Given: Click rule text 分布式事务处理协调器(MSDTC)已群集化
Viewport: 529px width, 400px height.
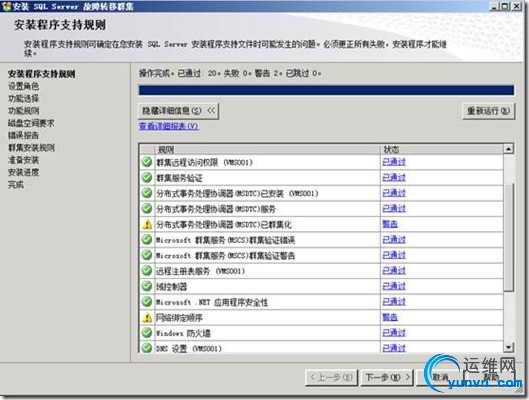Looking at the screenshot, I should (224, 224).
